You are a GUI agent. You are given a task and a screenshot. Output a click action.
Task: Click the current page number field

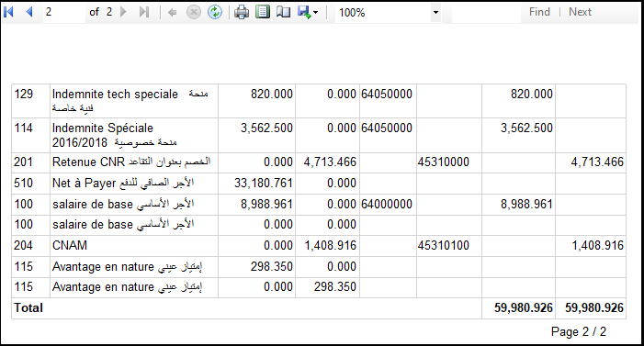63,12
